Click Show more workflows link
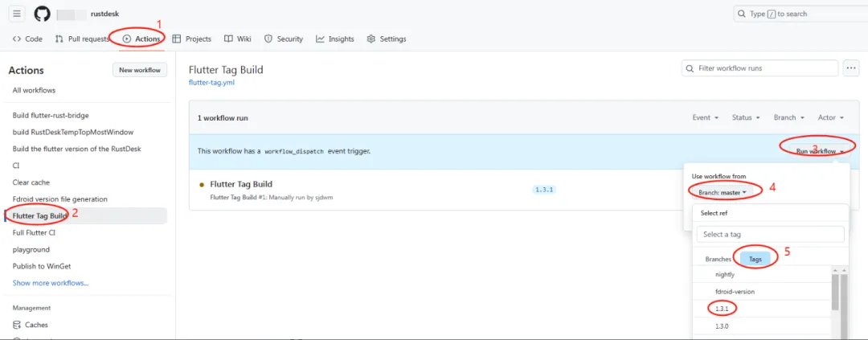868x340 pixels. (51, 283)
